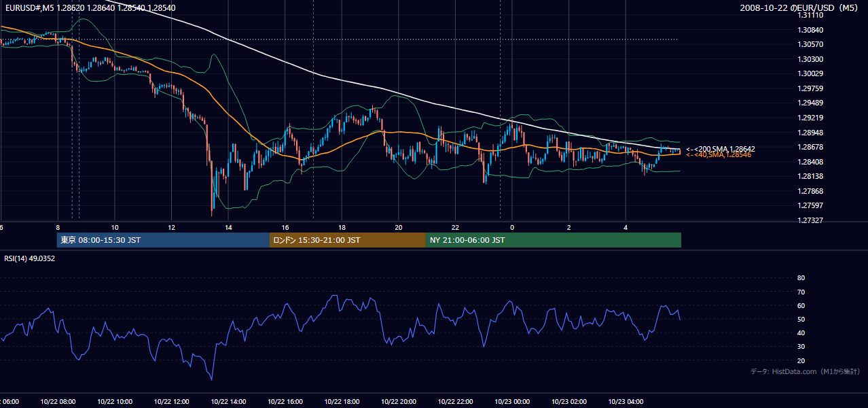868x408 pixels.
Task: Click the 40 SMA 1.28546 label
Action: pyautogui.click(x=719, y=155)
